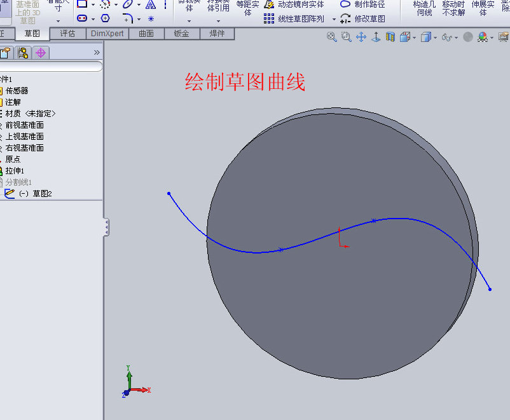Viewport: 510px width, 420px height.
Task: Click the 等距实体 button
Action: coord(248,8)
